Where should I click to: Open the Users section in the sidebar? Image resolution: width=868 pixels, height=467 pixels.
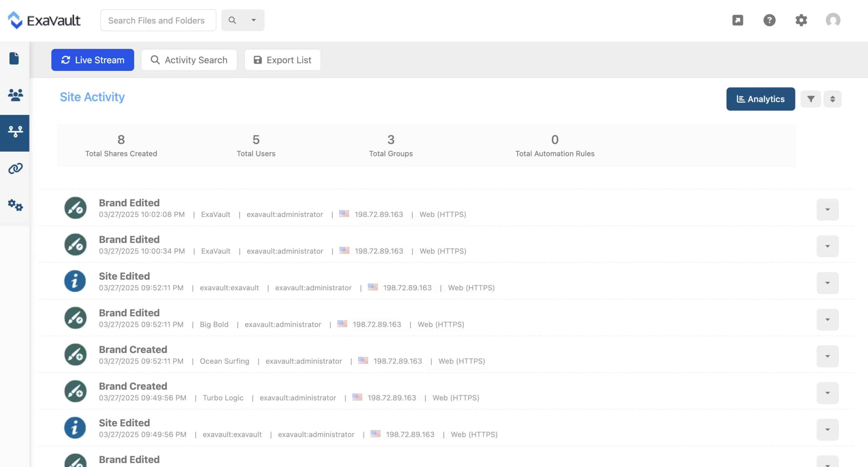click(15, 95)
